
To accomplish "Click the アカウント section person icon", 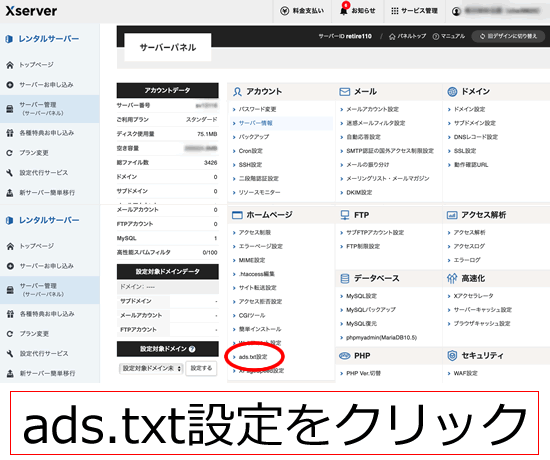I will pos(237,92).
